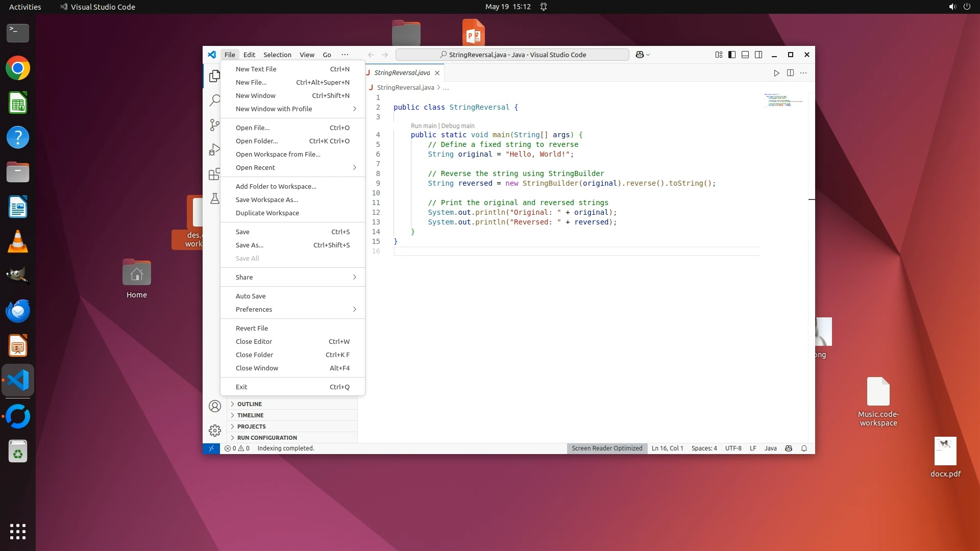The image size is (980, 551).
Task: Choose Save As from File menu
Action: pos(250,245)
